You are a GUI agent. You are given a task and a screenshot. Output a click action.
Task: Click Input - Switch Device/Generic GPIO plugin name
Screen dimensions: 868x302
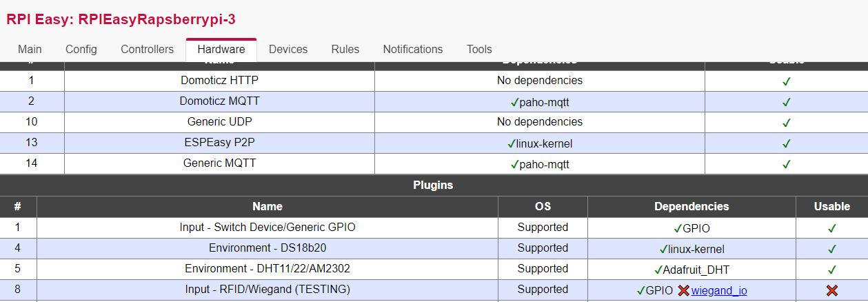pos(268,227)
